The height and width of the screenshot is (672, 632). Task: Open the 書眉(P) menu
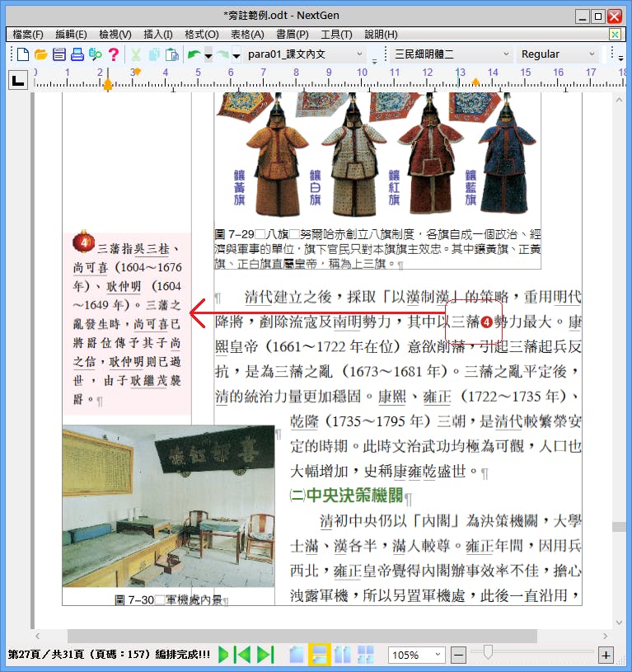coord(293,35)
